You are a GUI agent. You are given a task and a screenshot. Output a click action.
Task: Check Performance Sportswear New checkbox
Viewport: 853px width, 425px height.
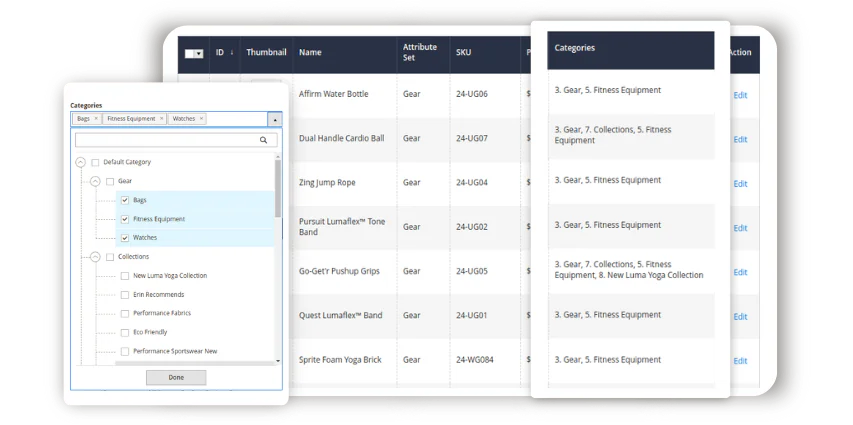click(125, 352)
